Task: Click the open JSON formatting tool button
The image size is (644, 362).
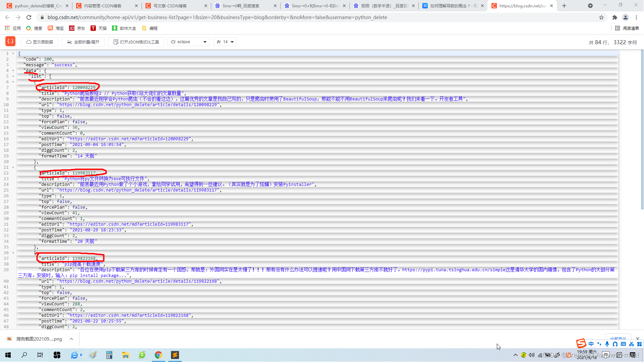Action: pyautogui.click(x=136, y=42)
